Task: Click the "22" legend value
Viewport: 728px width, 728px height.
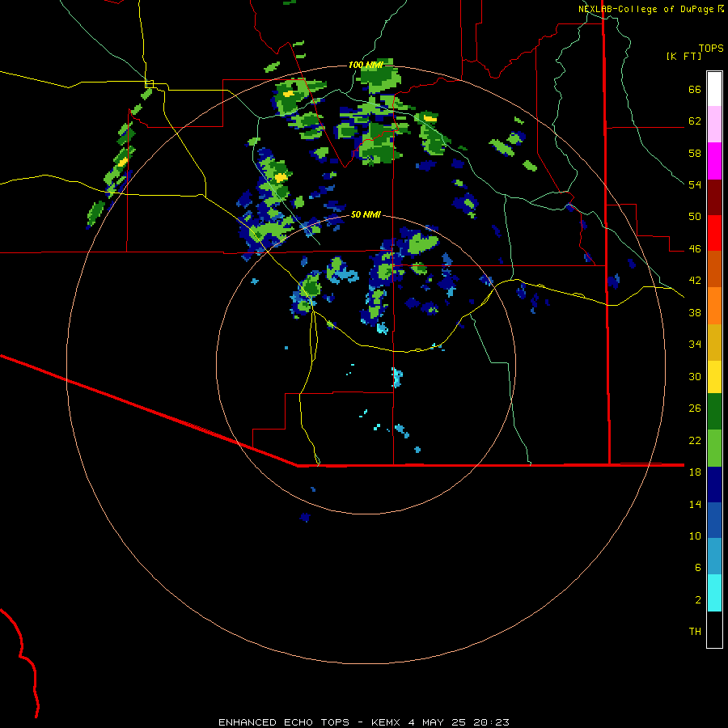Action: pyautogui.click(x=695, y=440)
